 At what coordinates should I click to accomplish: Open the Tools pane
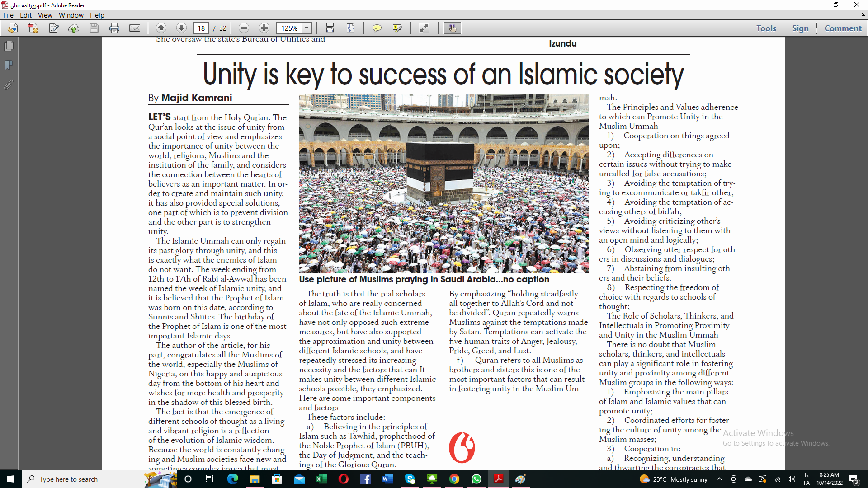pos(766,28)
